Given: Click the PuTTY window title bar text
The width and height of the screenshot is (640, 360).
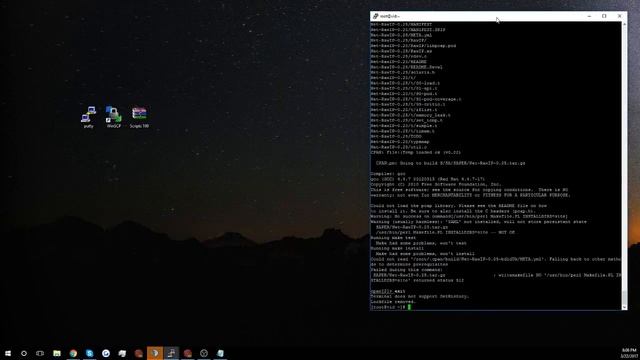Looking at the screenshot, I should (x=390, y=16).
